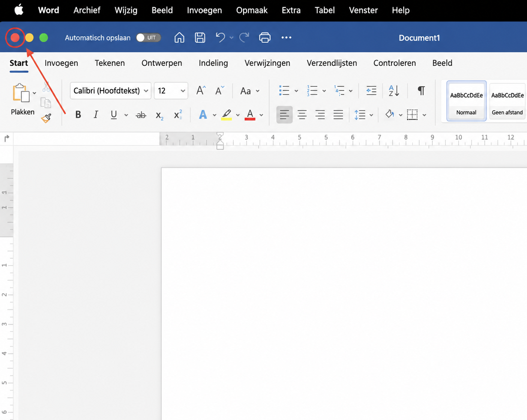The image size is (527, 420).
Task: Expand the Plakken options arrow
Action: click(x=34, y=93)
